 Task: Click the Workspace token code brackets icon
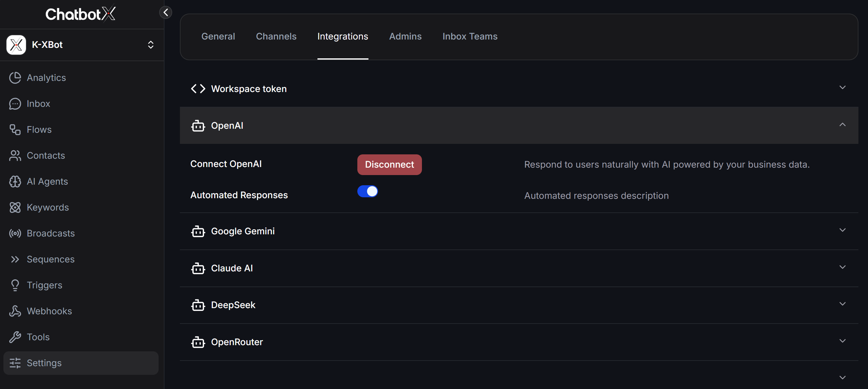pyautogui.click(x=198, y=89)
